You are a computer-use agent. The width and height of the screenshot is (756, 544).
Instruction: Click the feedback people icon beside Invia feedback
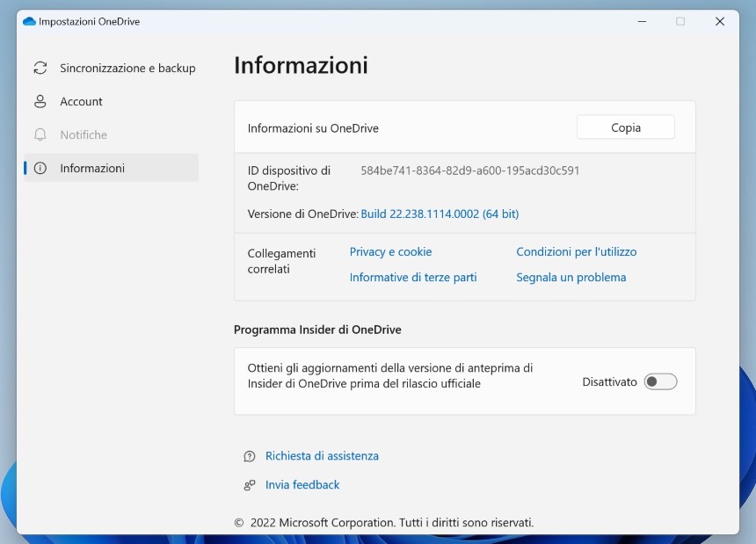[250, 485]
